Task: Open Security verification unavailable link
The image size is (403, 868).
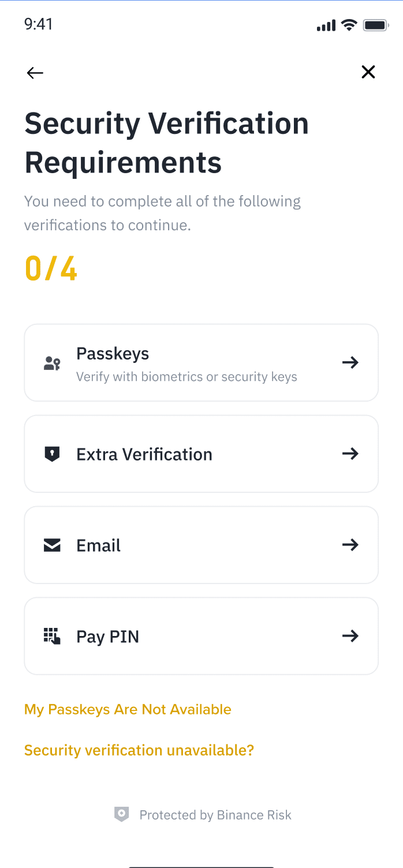Action: pyautogui.click(x=139, y=750)
